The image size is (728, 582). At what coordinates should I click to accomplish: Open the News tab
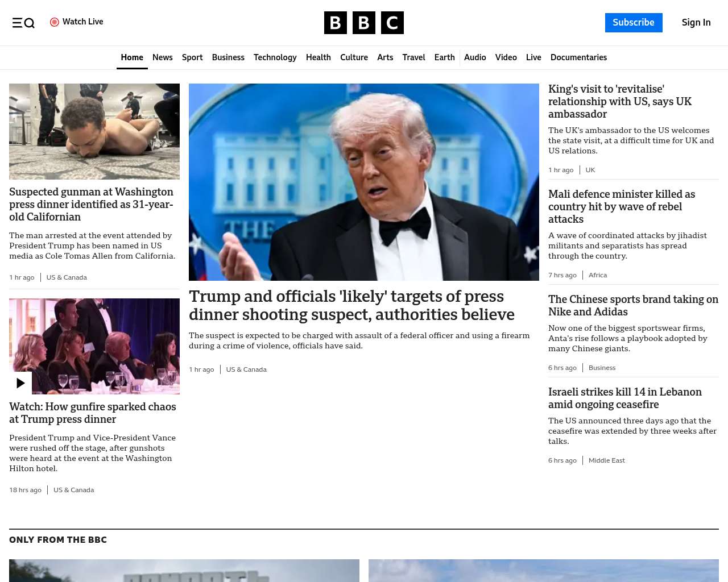pos(162,57)
